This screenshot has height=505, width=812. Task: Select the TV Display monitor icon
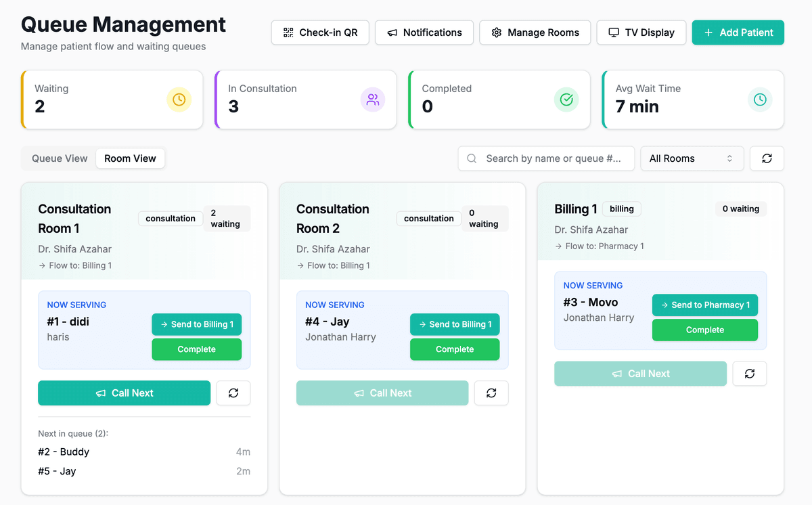(x=614, y=32)
